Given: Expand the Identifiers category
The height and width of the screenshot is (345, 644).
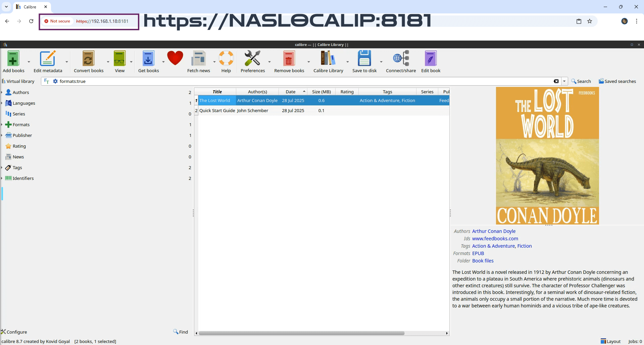Looking at the screenshot, I should (2, 178).
